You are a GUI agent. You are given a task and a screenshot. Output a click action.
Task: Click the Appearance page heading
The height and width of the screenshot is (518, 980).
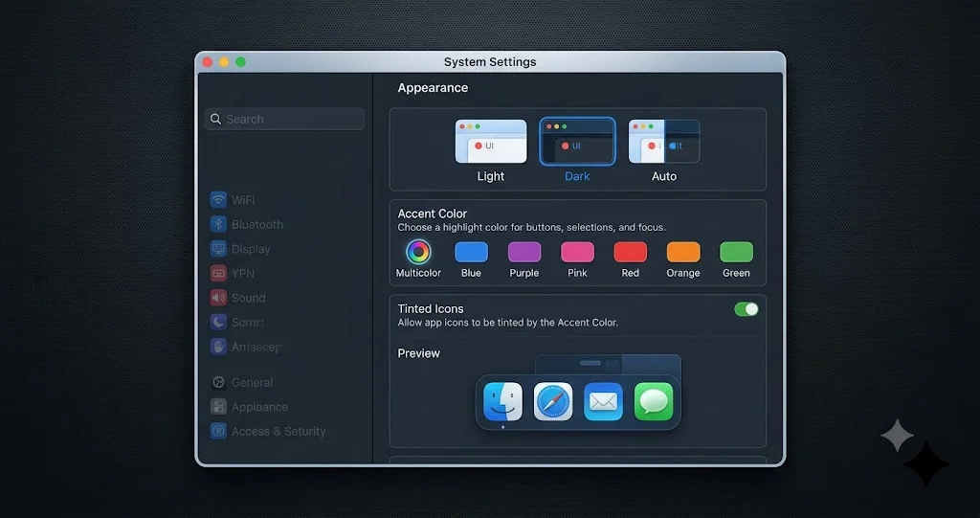tap(433, 88)
